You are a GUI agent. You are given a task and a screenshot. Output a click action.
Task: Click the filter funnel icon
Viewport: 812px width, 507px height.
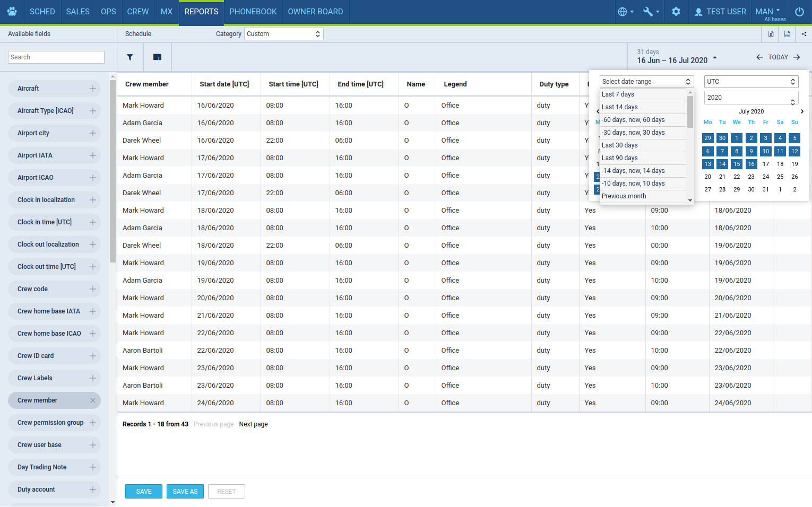click(130, 57)
